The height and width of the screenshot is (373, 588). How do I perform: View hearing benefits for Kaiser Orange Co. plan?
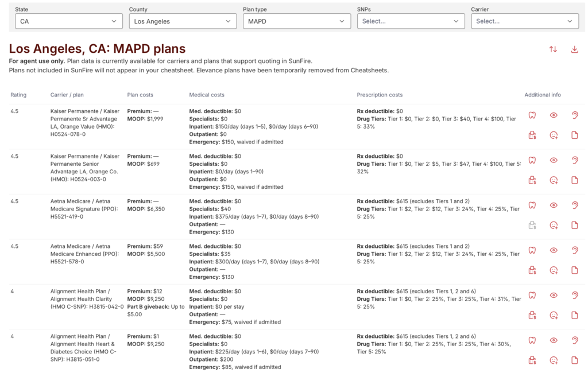click(575, 160)
